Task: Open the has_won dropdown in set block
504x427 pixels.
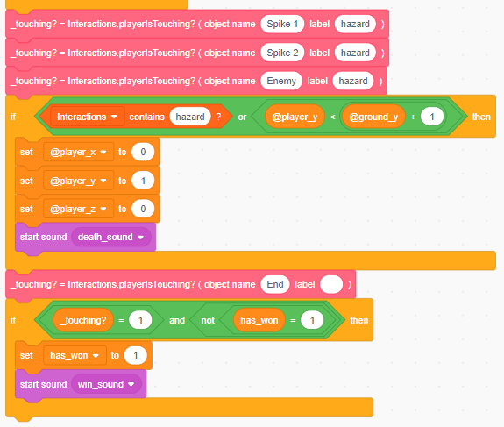Action: click(75, 355)
